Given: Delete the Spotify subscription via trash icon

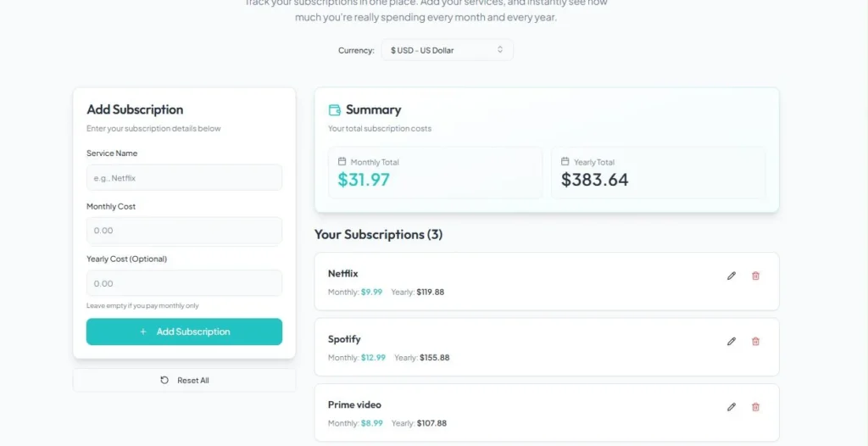Looking at the screenshot, I should coord(755,341).
